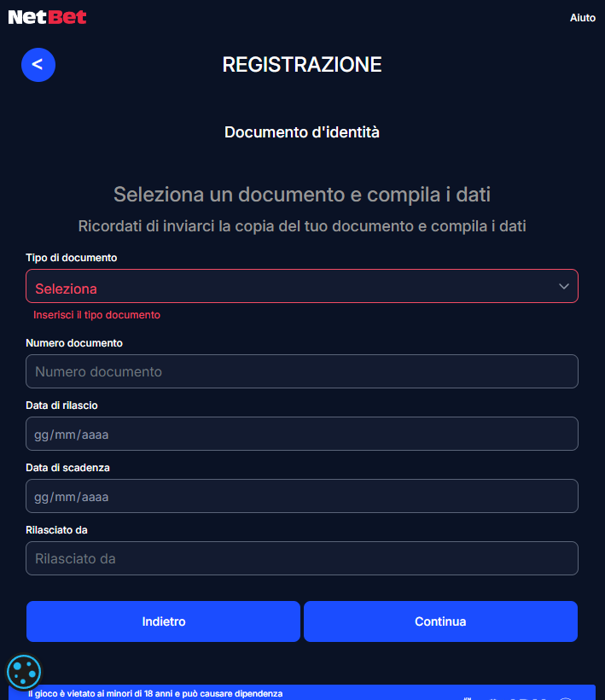Click the Rilasciato da text field
This screenshot has height=700, width=605.
[301, 558]
